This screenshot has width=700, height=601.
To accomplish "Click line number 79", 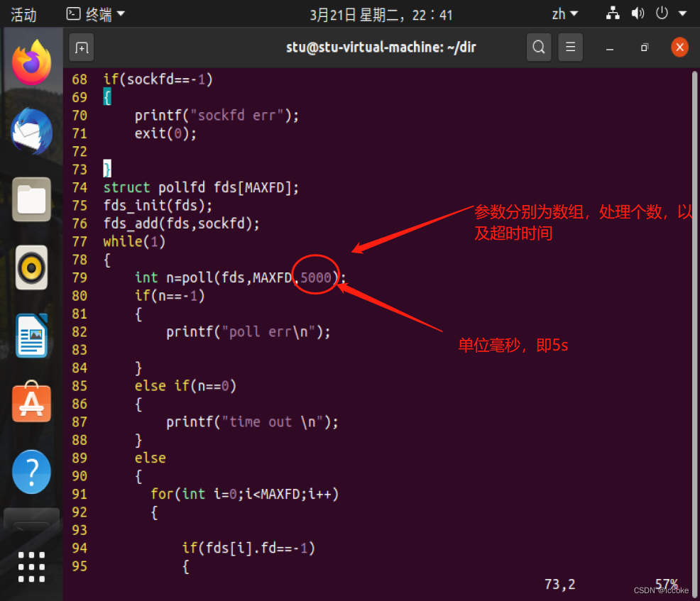I will [x=80, y=277].
